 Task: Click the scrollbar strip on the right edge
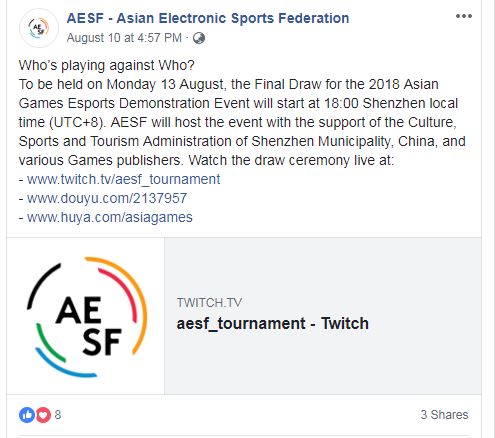click(x=489, y=219)
